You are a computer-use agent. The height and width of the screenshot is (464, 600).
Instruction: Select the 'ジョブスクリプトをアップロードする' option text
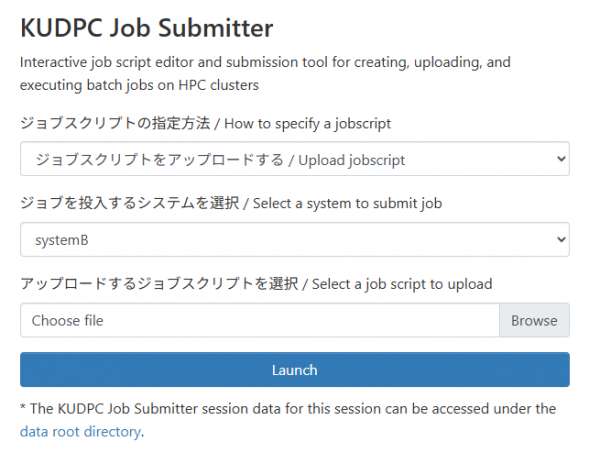(160, 160)
